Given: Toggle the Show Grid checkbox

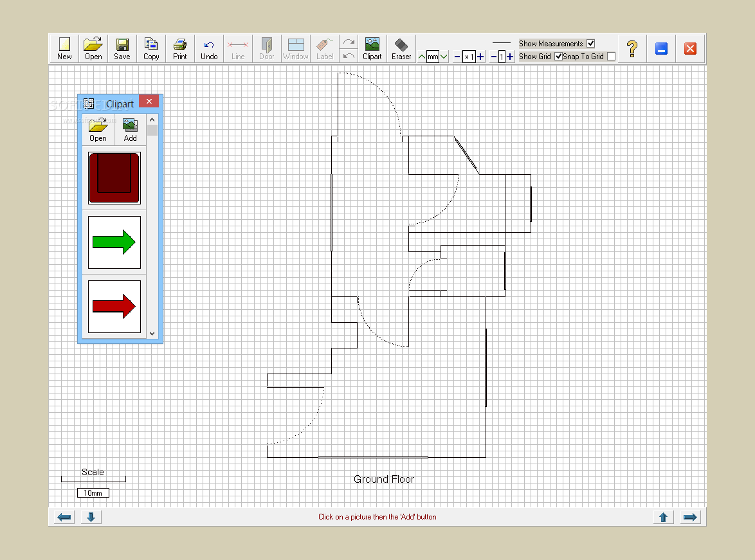Looking at the screenshot, I should (x=559, y=57).
